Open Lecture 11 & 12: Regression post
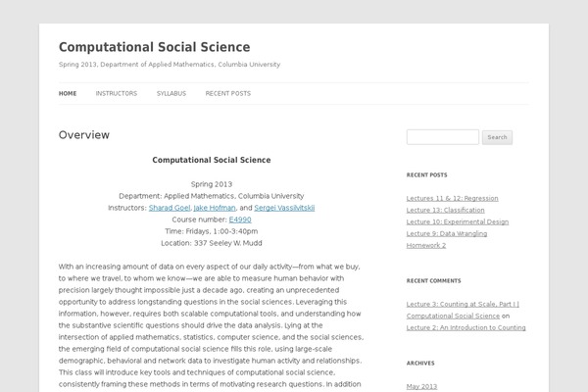The width and height of the screenshot is (588, 392). click(455, 198)
